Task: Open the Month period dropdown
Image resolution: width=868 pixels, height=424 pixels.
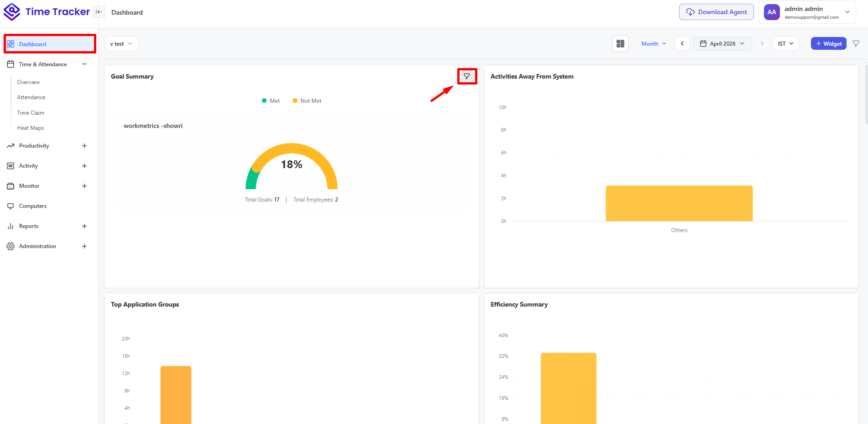Action: point(654,44)
